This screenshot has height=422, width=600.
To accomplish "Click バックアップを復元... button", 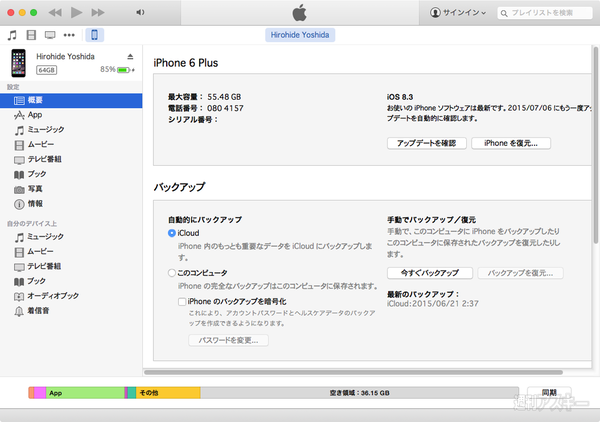I will (520, 273).
